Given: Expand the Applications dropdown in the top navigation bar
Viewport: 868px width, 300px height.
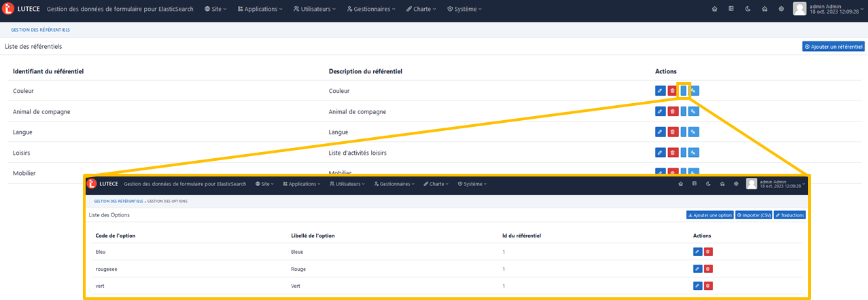Looking at the screenshot, I should click(264, 10).
